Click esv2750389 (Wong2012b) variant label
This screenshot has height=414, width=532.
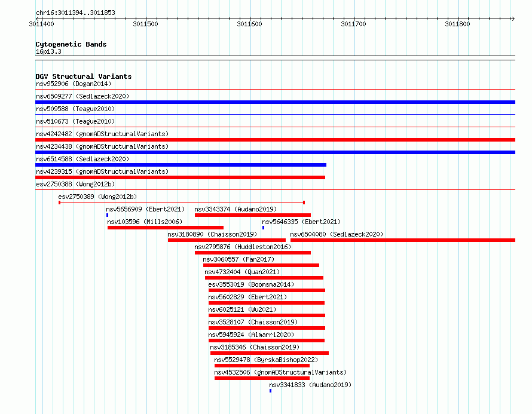pyautogui.click(x=97, y=197)
